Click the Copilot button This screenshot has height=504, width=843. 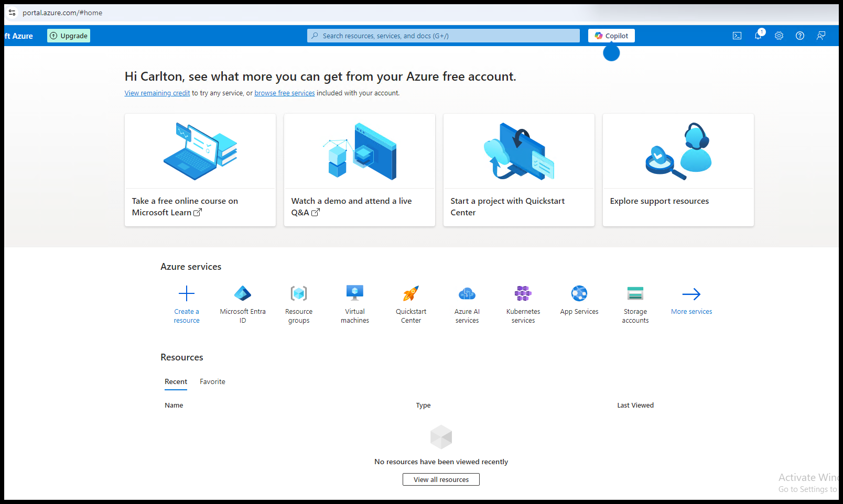(611, 36)
